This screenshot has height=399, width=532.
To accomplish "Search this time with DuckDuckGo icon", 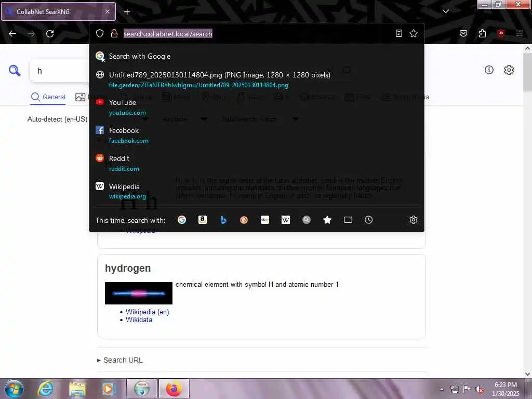I will [244, 220].
